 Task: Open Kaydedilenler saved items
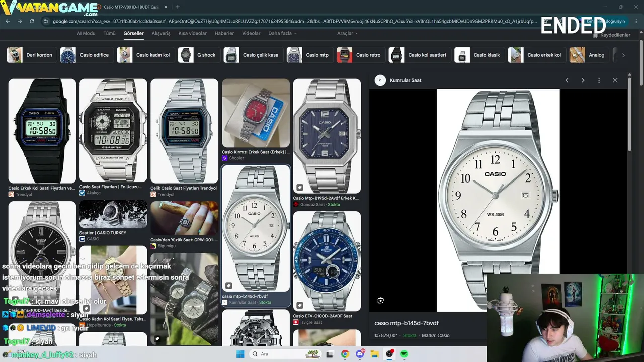[x=612, y=35]
